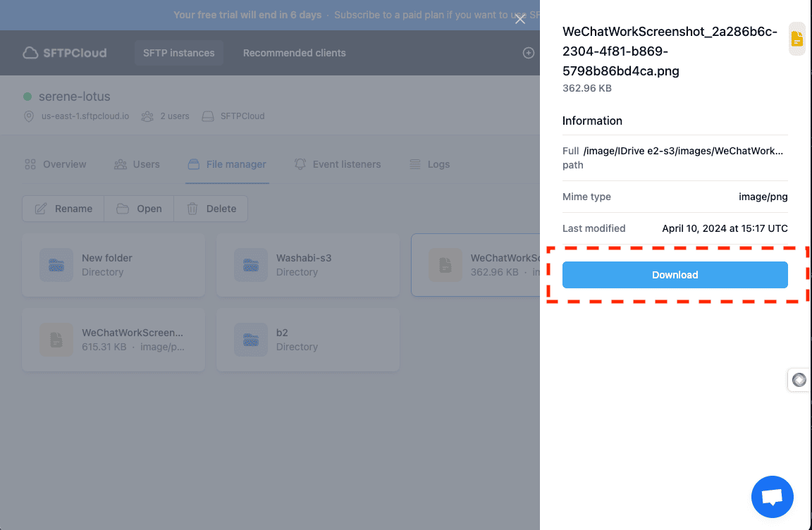
Task: Click the 2 users label
Action: point(175,116)
